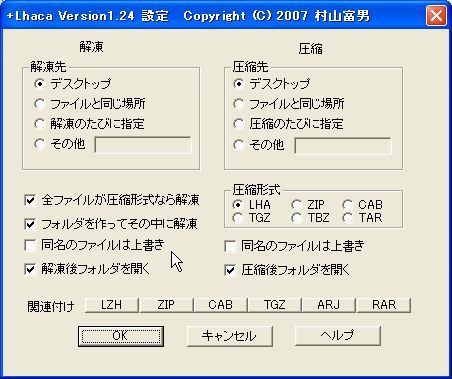Click the 圧縮先 その他 path field

coord(343,146)
